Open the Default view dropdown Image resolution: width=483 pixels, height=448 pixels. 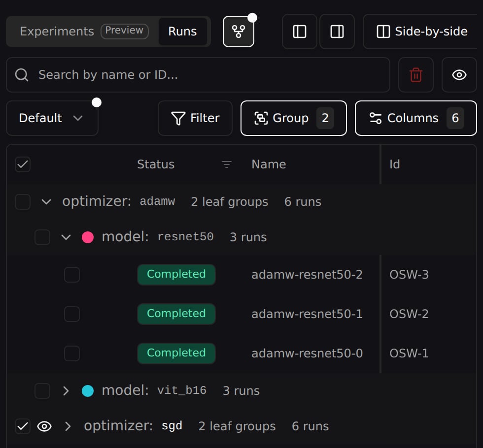tap(52, 118)
